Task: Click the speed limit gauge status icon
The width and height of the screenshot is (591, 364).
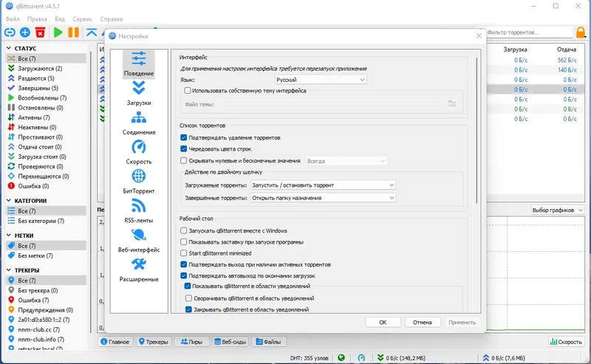Action: pos(361,357)
